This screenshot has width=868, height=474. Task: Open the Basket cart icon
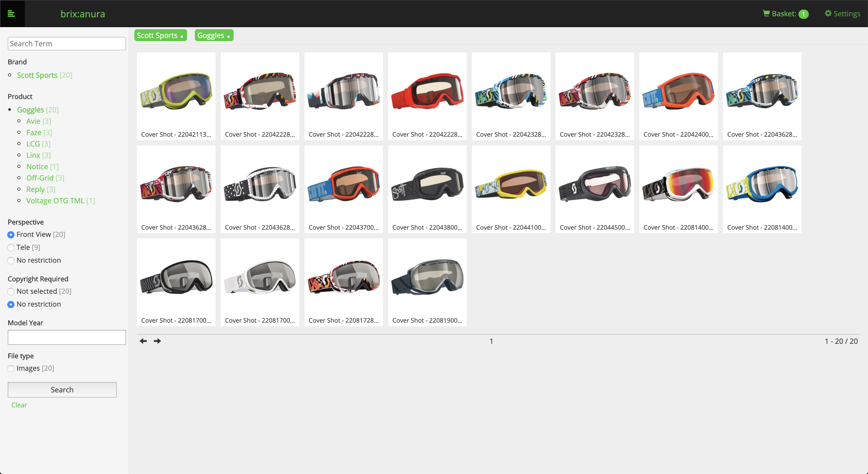[x=766, y=13]
